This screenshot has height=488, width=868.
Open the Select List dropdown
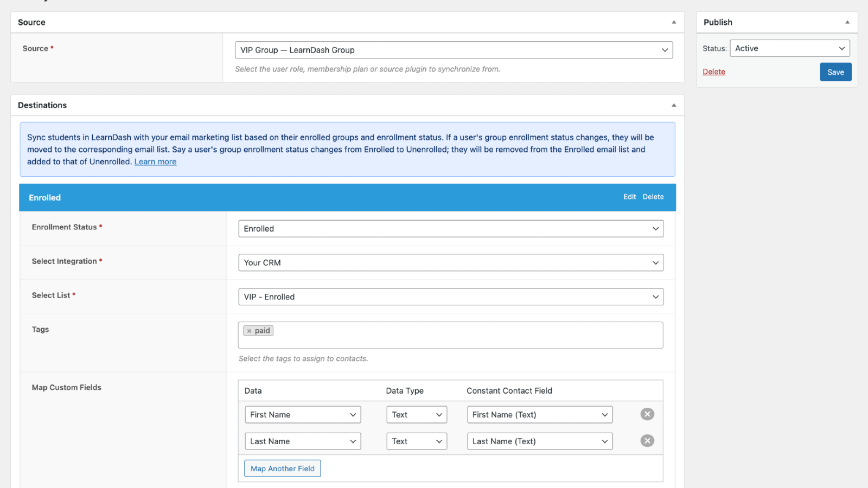point(450,297)
